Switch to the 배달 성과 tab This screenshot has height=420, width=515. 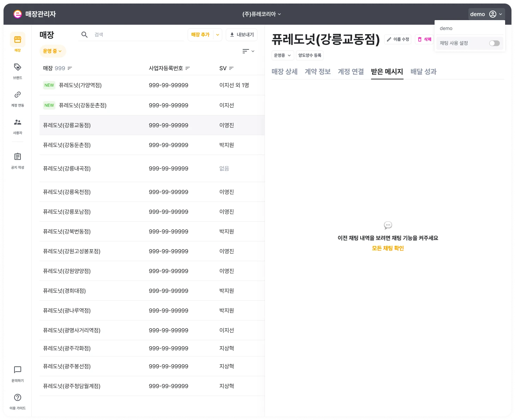(x=423, y=72)
